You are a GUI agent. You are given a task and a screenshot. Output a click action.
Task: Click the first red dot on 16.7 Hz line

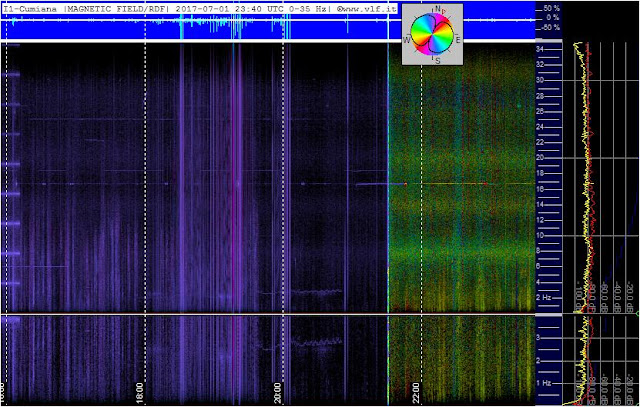[405, 184]
